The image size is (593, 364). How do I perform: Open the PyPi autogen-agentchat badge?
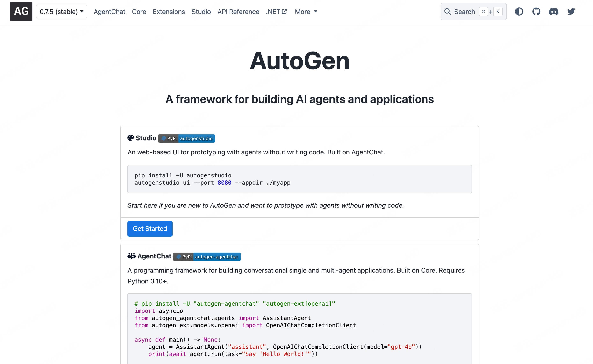(x=207, y=257)
